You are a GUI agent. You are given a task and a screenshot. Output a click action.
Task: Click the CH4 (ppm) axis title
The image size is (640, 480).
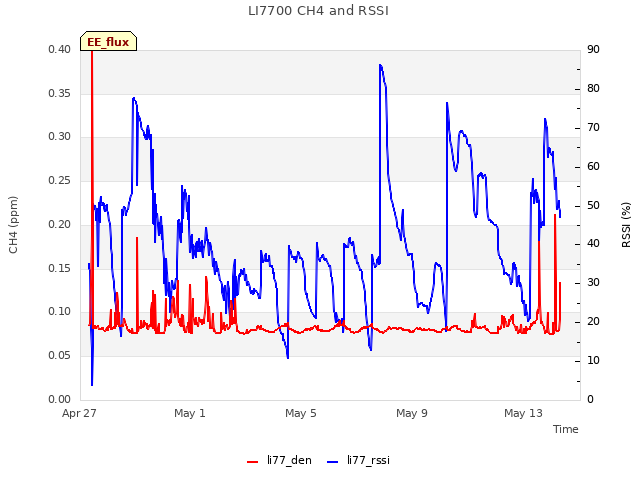13,225
